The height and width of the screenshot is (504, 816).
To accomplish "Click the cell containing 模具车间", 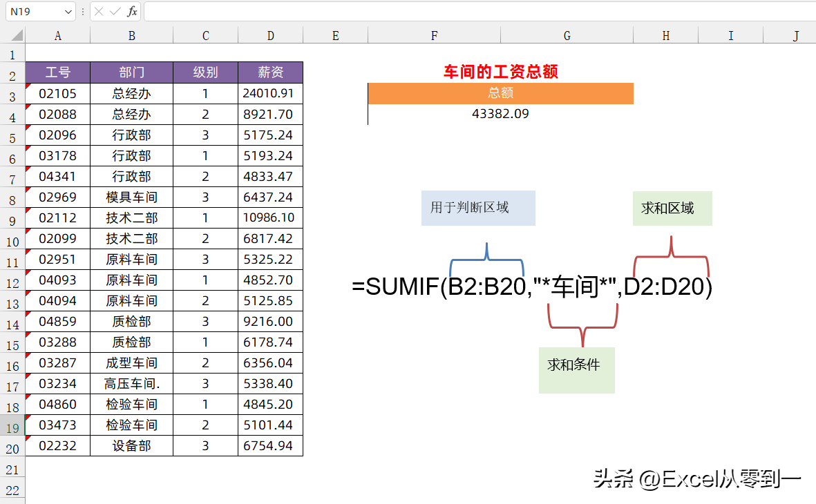I will point(131,197).
